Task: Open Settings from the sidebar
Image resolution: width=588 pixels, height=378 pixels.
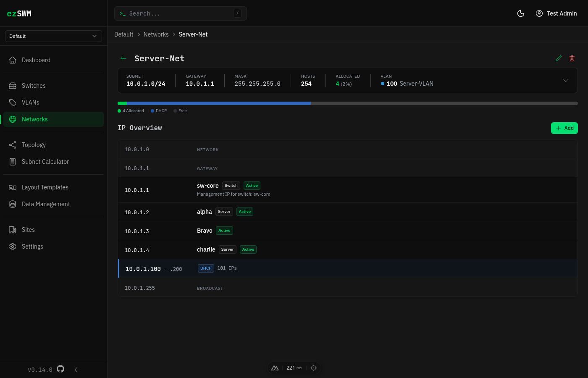Action: 53,247
